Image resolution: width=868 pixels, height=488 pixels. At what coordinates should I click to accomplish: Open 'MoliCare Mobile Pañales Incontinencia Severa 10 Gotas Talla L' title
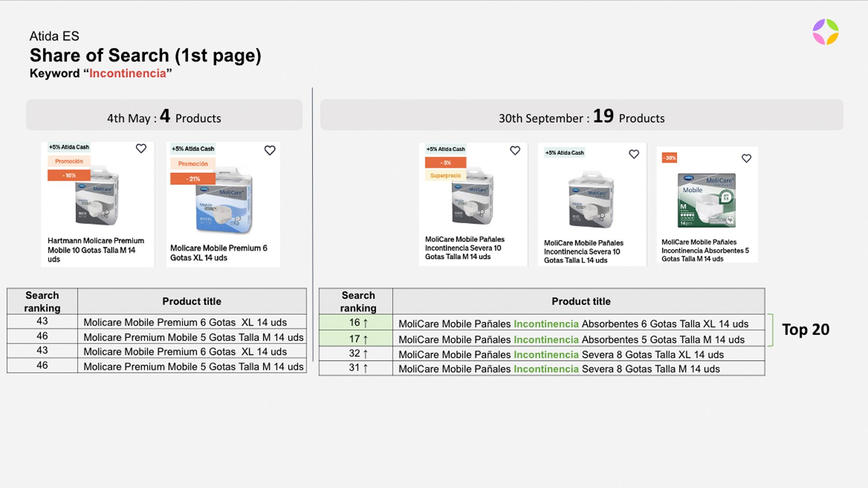click(584, 251)
